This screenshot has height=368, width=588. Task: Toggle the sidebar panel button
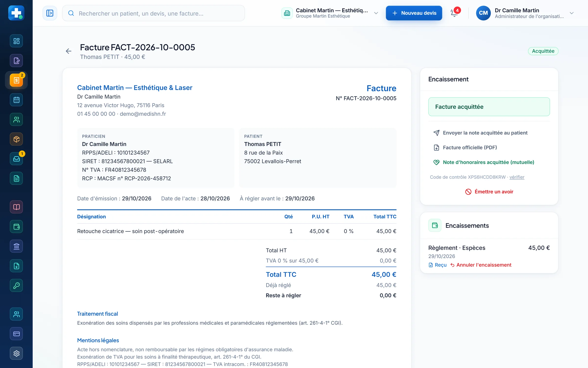pyautogui.click(x=50, y=13)
